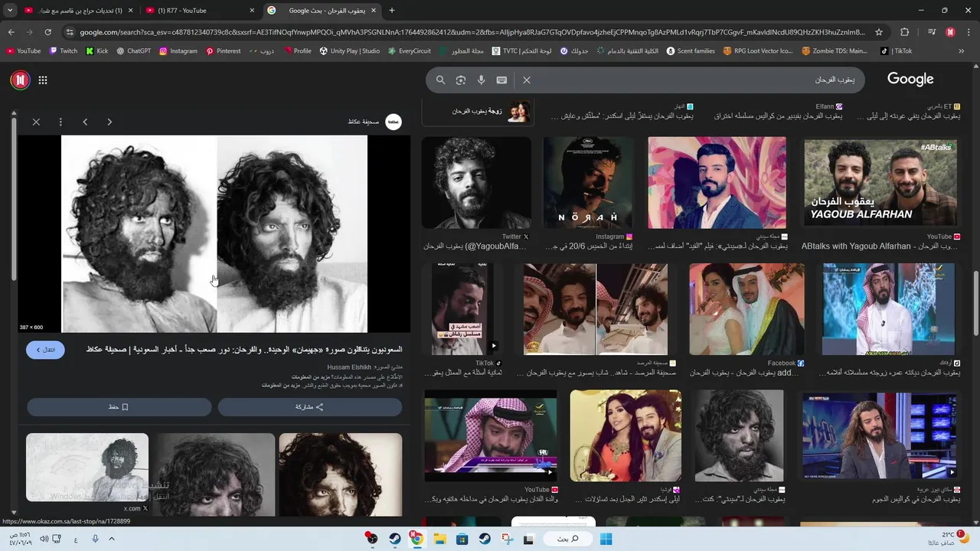Open the Chrome three-dot menu
The width and height of the screenshot is (980, 551).
(x=968, y=32)
